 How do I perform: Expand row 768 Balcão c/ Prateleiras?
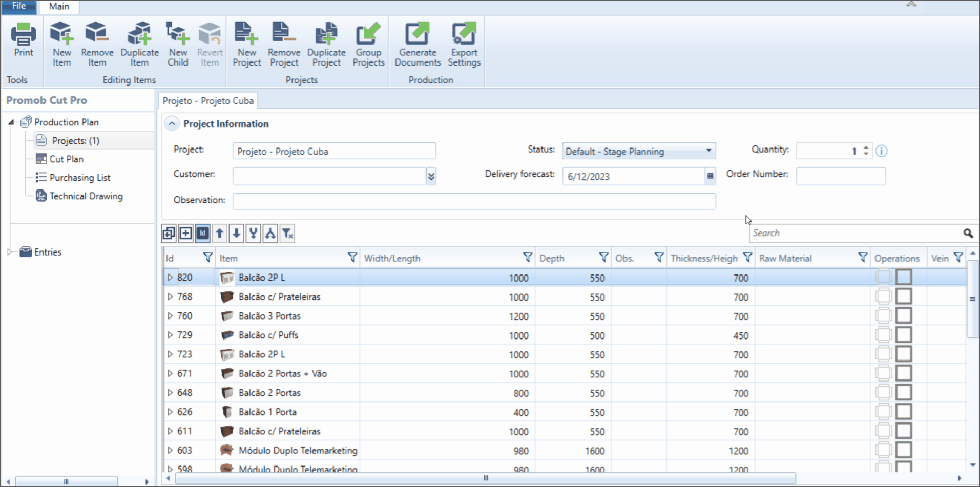point(170,297)
